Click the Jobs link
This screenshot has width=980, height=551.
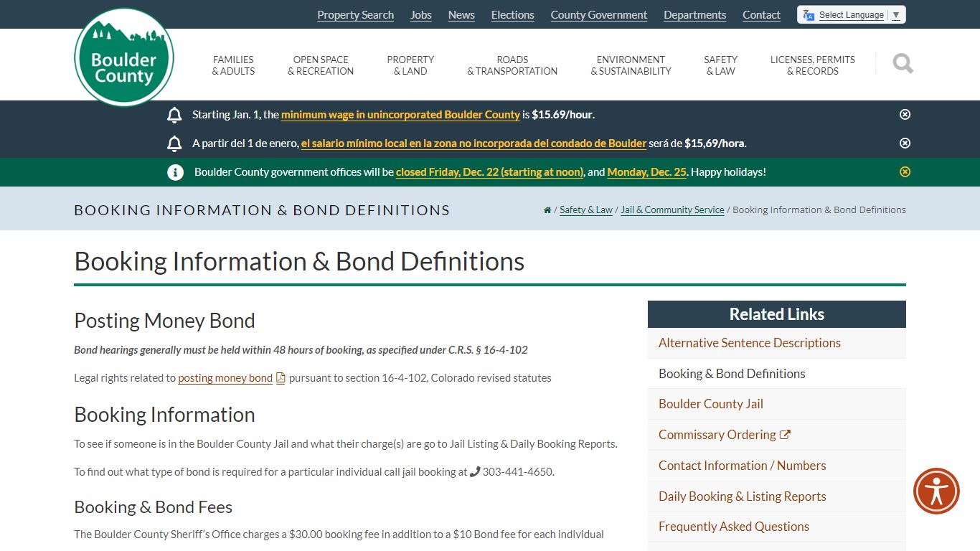coord(421,15)
